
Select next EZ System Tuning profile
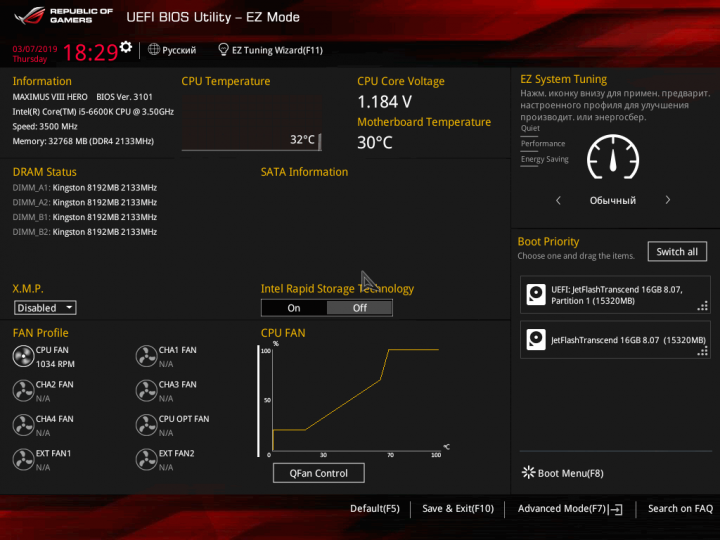668,200
